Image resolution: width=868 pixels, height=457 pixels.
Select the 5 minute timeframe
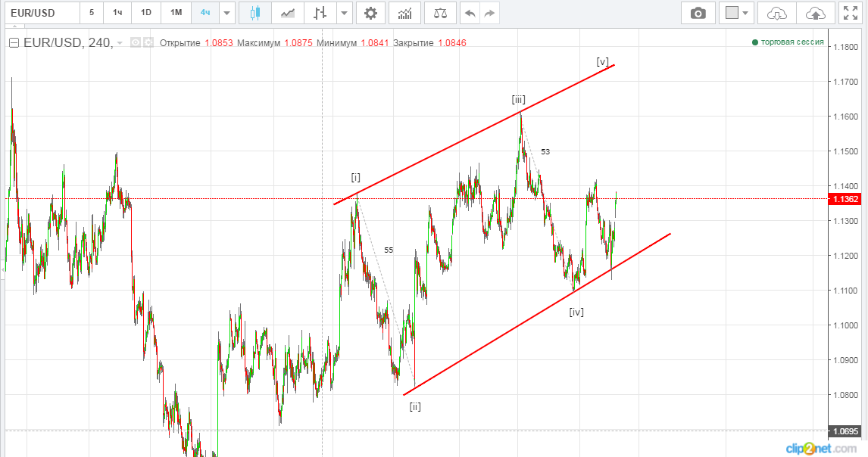click(92, 13)
